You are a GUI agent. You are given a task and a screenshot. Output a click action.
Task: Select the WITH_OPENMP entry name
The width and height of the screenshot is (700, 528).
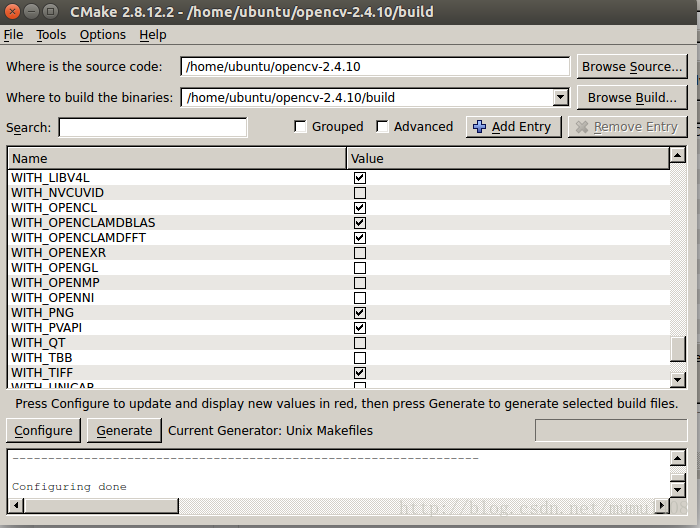coord(55,283)
